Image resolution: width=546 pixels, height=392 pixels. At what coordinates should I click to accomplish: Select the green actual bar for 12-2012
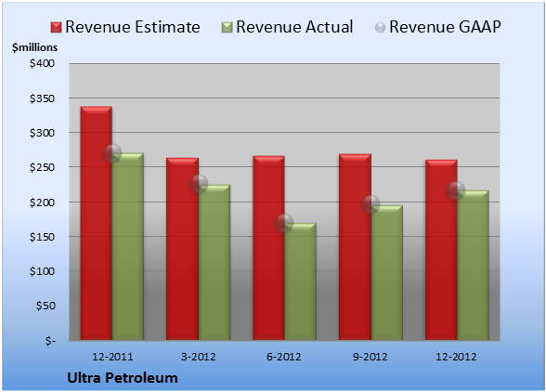point(473,265)
